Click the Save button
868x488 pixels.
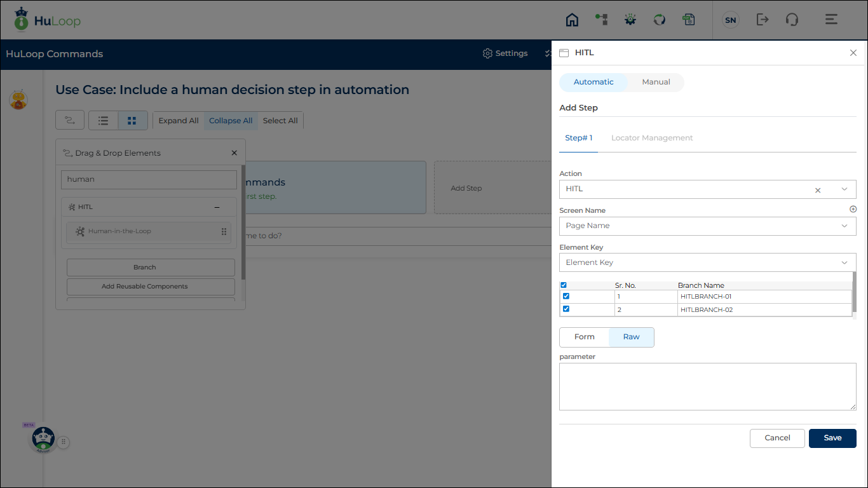(x=832, y=438)
